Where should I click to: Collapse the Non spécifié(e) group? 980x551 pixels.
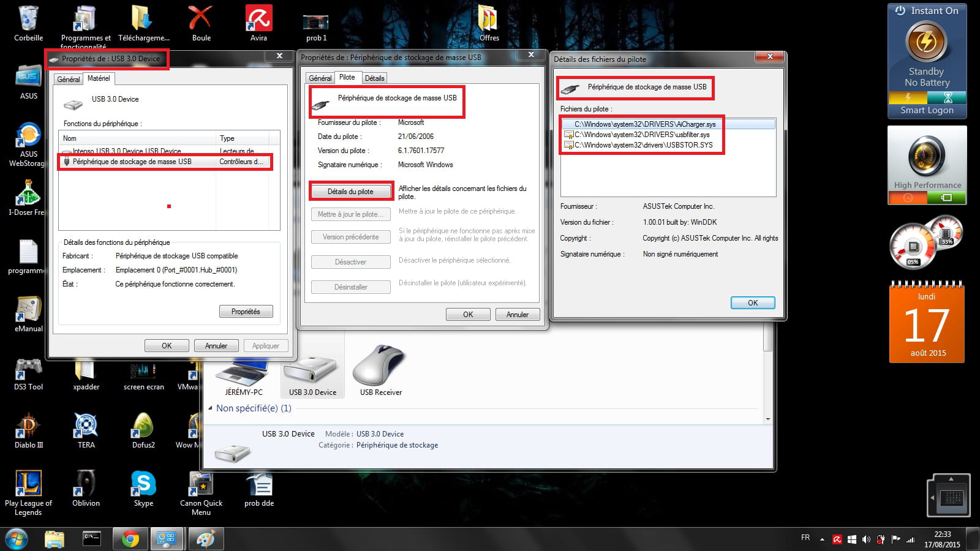[x=211, y=408]
